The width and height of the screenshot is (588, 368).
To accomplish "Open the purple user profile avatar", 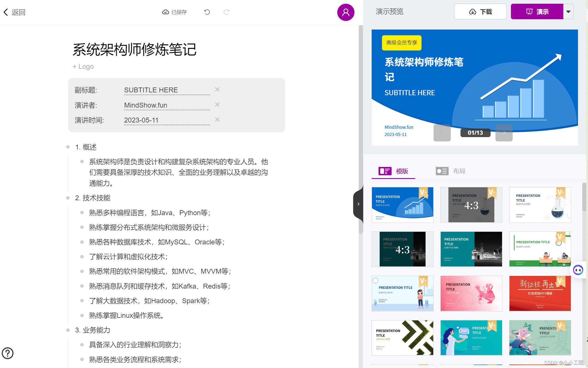I will tap(346, 12).
